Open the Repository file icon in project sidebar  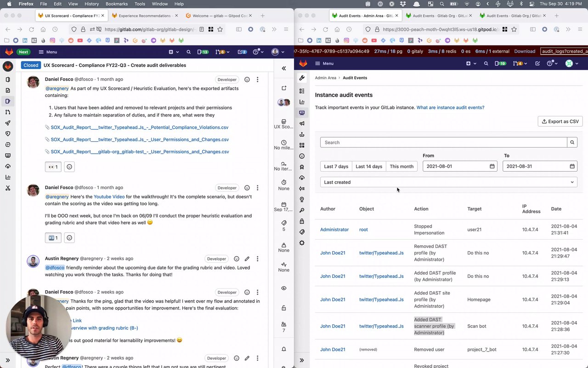coord(8,90)
